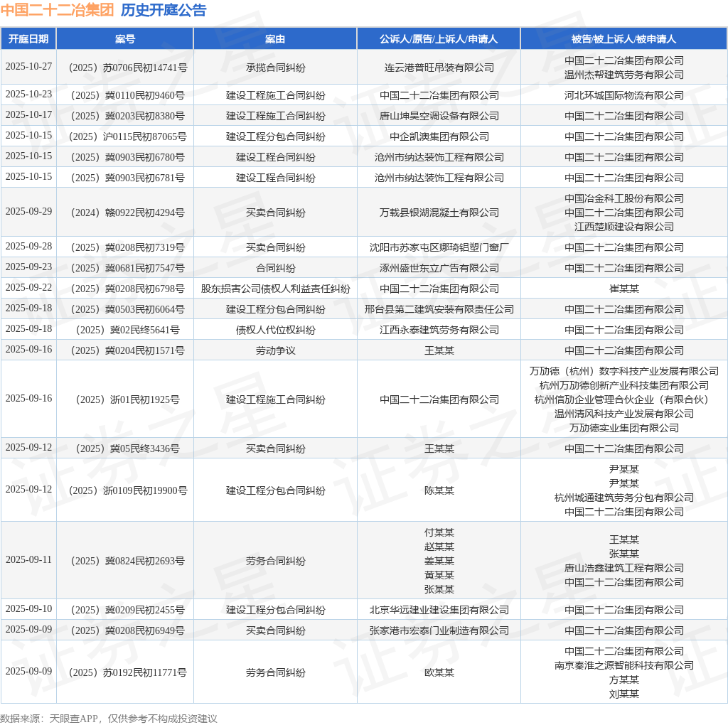Click plaintiff 付某某
This screenshot has height=725, width=728.
pos(439,533)
